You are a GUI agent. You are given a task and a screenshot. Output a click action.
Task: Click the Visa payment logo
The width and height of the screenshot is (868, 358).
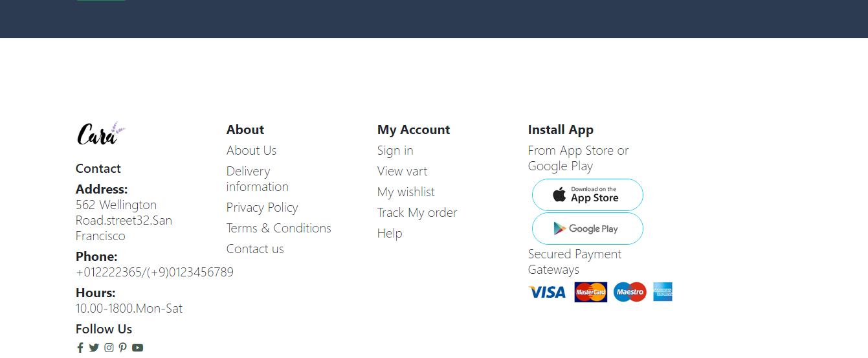click(547, 292)
